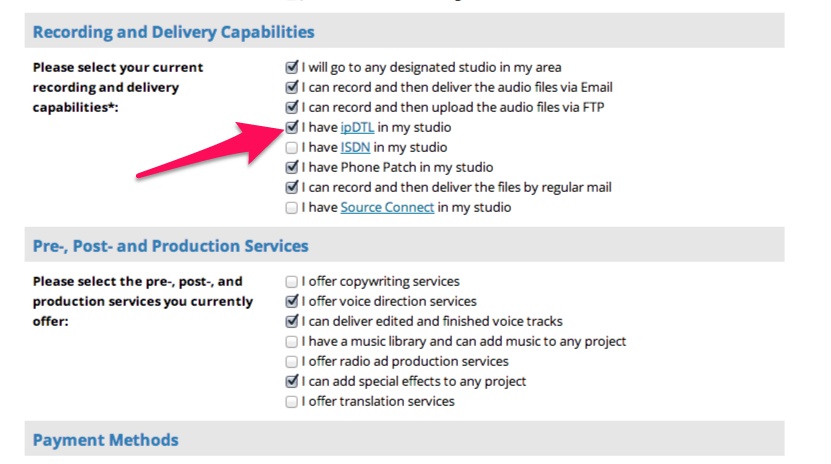The width and height of the screenshot is (831, 464).
Task: Uncheck 'deliver the files by regular mail' checkbox
Action: [291, 187]
